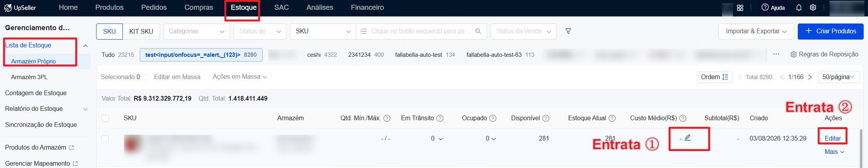The height and width of the screenshot is (168, 868).
Task: Open the Pedidos menu
Action: 154,7
